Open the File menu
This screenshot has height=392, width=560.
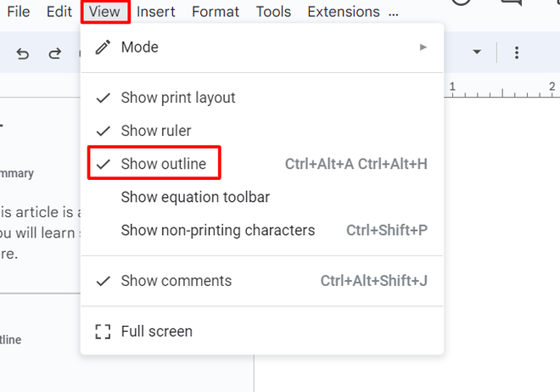tap(18, 12)
